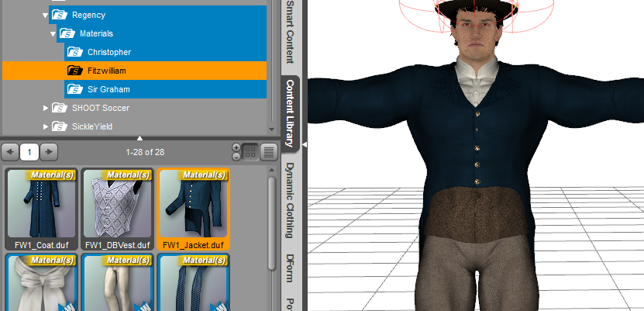The image size is (644, 311).
Task: Switch to the Content Library tab
Action: click(x=290, y=114)
